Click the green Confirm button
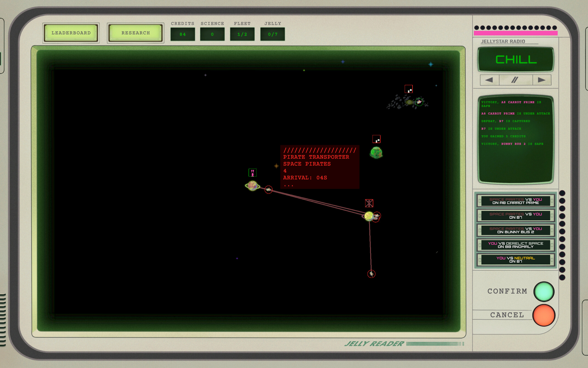Image resolution: width=588 pixels, height=368 pixels. point(544,291)
